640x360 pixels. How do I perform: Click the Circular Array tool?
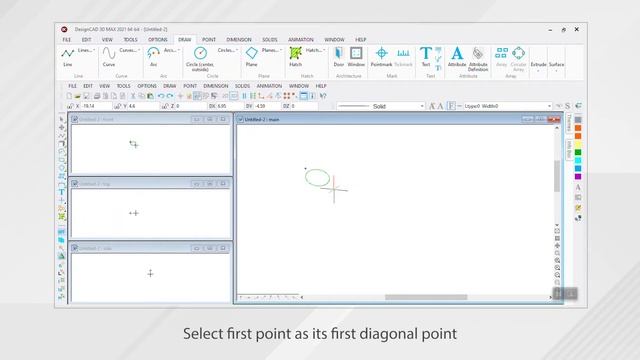(x=518, y=59)
